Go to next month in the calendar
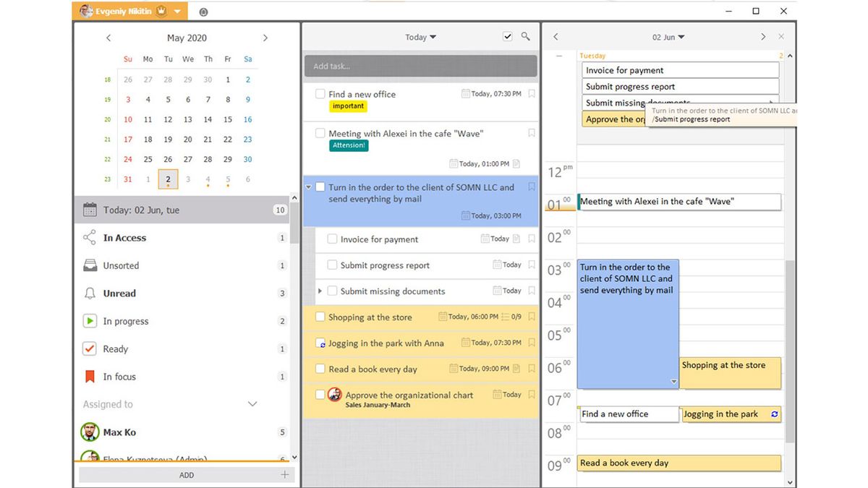The height and width of the screenshot is (488, 868). tap(265, 37)
